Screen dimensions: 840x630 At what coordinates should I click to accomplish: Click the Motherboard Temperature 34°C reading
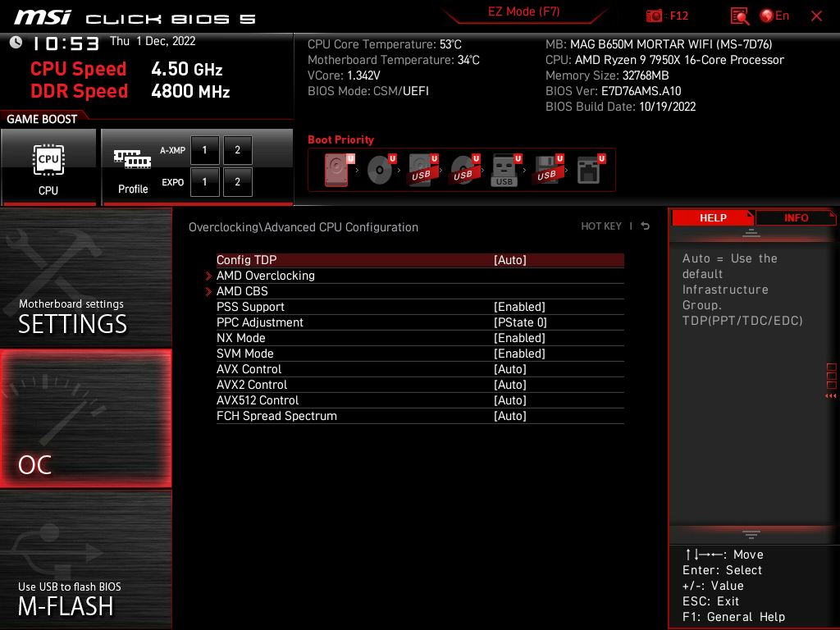click(394, 60)
